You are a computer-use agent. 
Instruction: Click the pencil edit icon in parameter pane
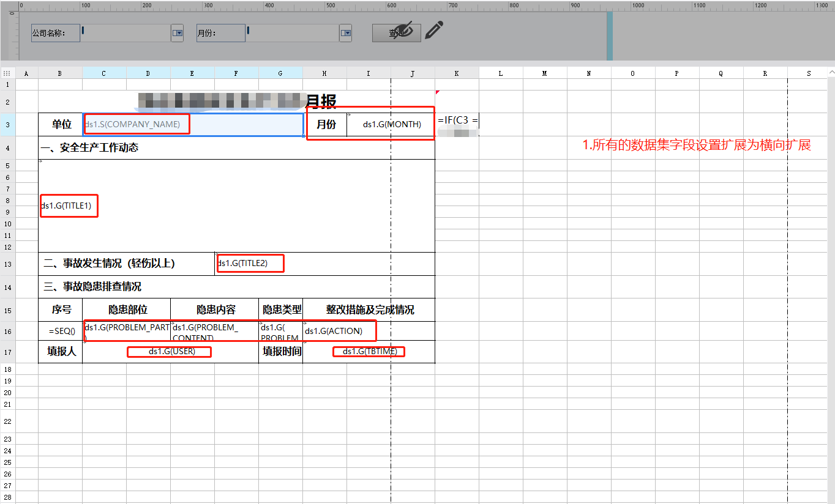point(434,29)
